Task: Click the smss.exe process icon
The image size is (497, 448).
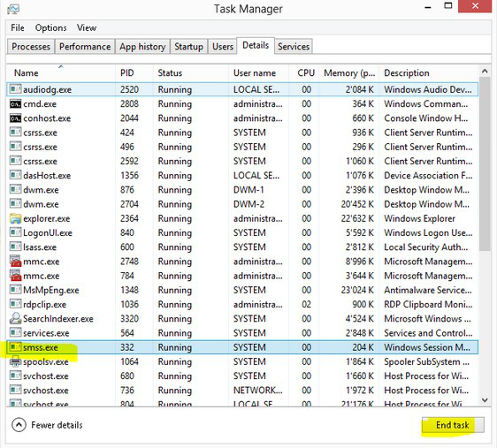Action: point(15,347)
